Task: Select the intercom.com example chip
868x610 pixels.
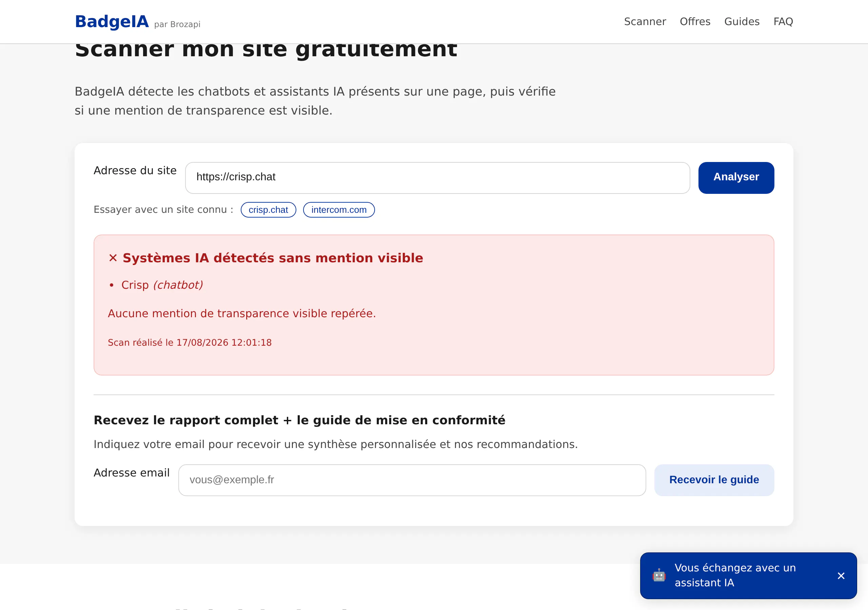Action: pos(339,210)
